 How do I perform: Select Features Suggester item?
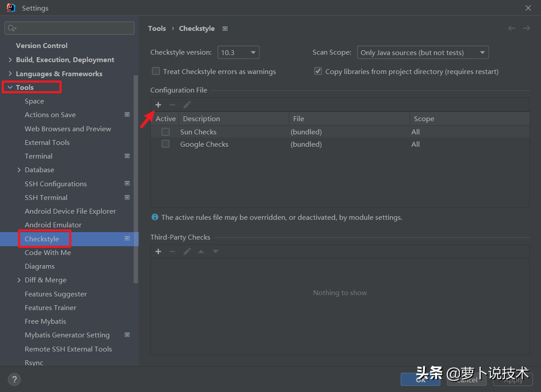56,294
